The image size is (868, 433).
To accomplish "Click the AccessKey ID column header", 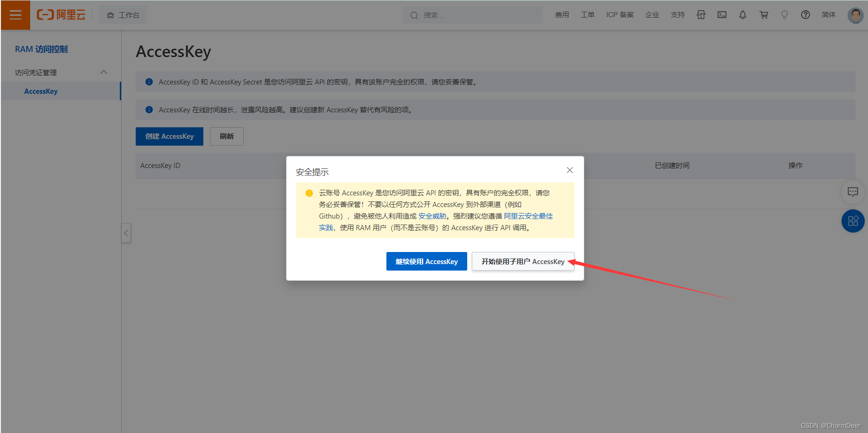I will coord(160,166).
